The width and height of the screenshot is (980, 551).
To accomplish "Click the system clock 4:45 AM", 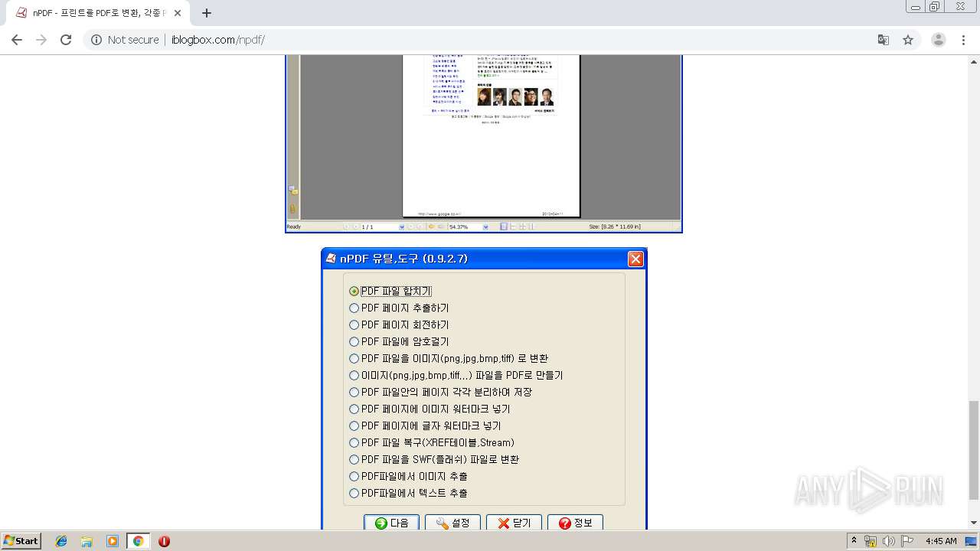I will pyautogui.click(x=941, y=541).
